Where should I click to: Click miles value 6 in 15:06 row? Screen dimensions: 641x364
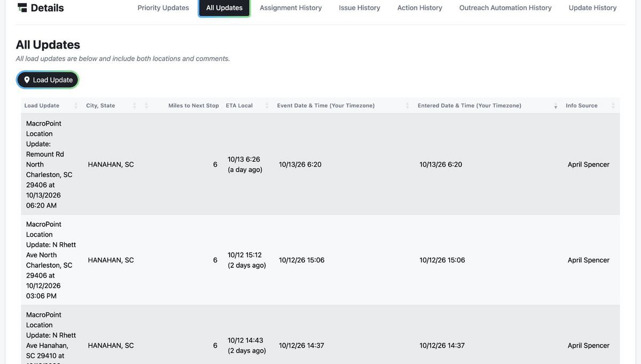tap(215, 260)
